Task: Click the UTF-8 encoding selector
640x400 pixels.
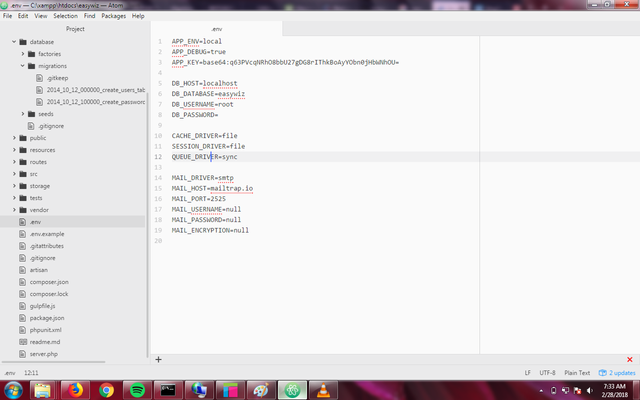Action: [x=547, y=373]
